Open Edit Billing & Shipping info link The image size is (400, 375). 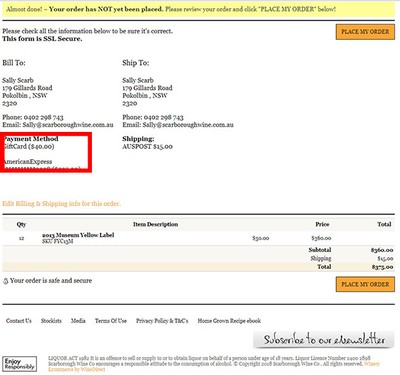(x=61, y=204)
